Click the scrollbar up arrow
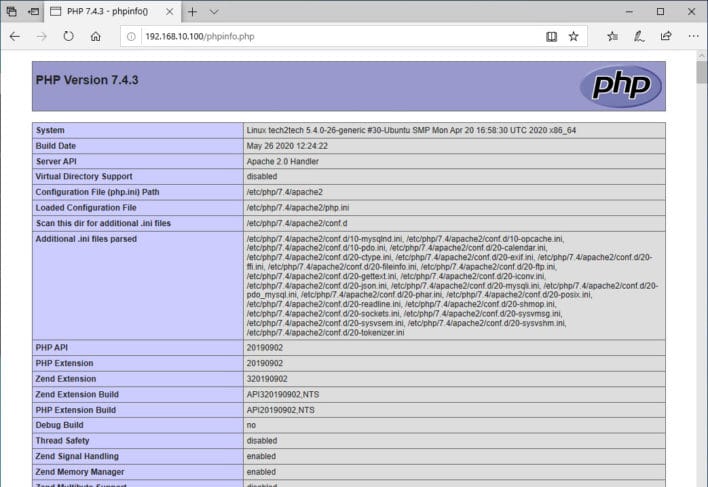Viewport: 708px width, 487px height. click(701, 55)
